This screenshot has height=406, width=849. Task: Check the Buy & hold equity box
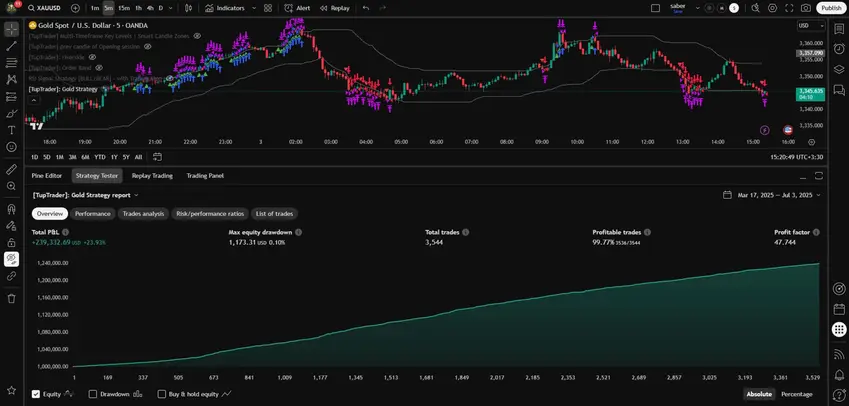[x=162, y=394]
